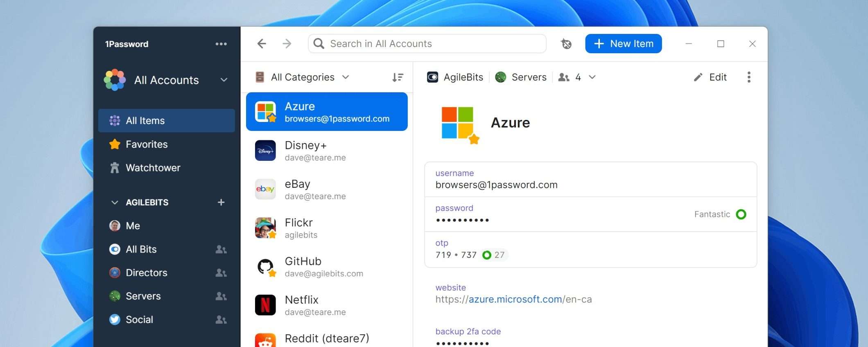
Task: Select Favorites in the sidebar
Action: tap(146, 144)
